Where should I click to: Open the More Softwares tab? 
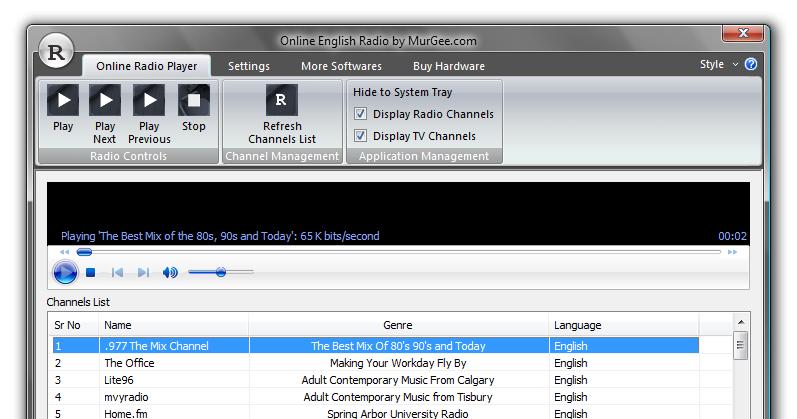point(341,66)
